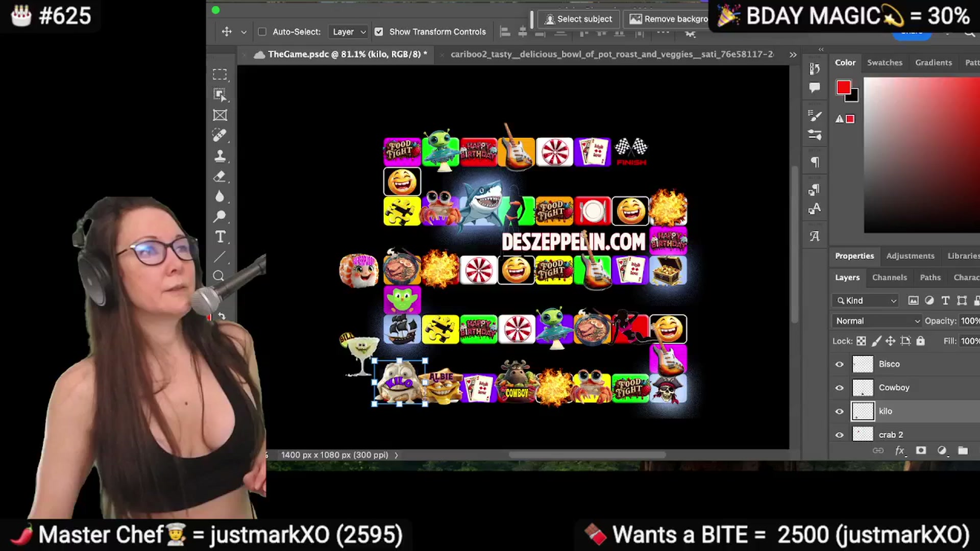Viewport: 980px width, 551px height.
Task: Open the Normal blend mode dropdown
Action: (877, 321)
